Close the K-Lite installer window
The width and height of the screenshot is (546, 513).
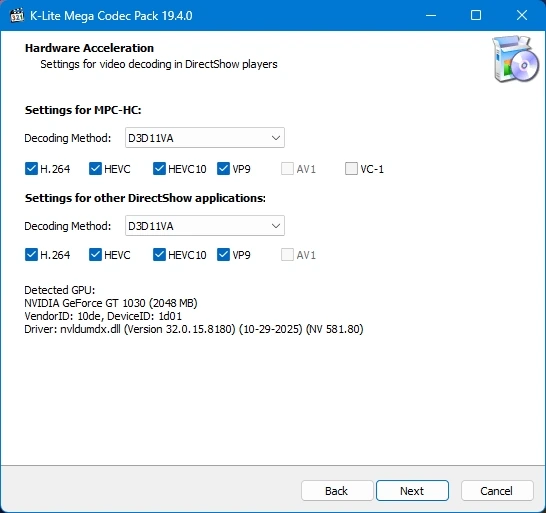tap(522, 15)
